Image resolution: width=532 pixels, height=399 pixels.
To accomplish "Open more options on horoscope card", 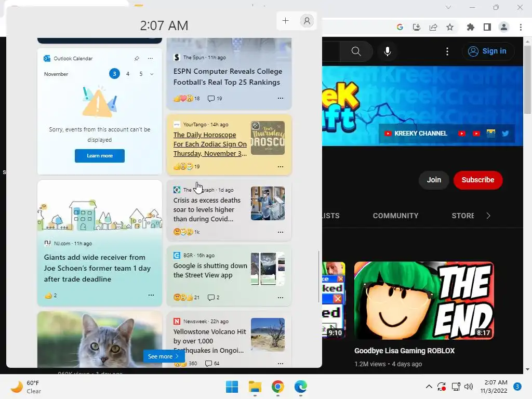I will pos(280,167).
